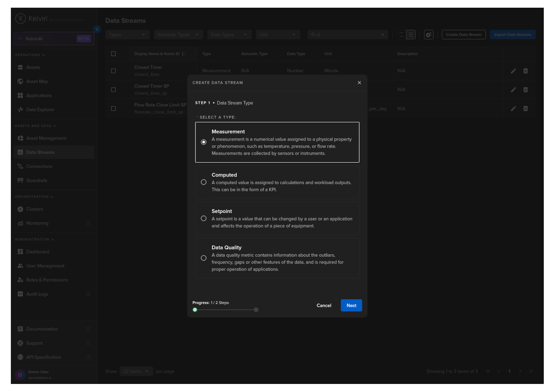The width and height of the screenshot is (555, 392).
Task: Edit the Closed Timer row pencil icon
Action: click(x=513, y=71)
